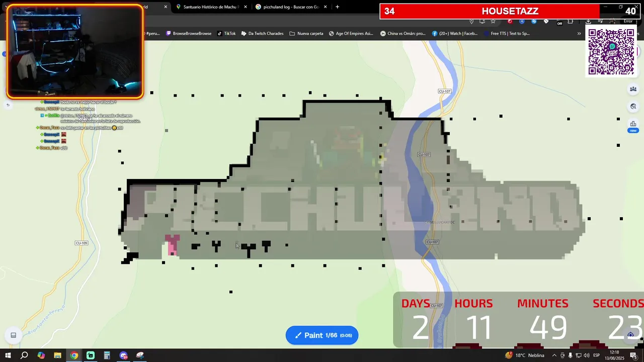The height and width of the screenshot is (362, 644).
Task: Show hidden system tray icons chevron
Action: tap(554, 355)
